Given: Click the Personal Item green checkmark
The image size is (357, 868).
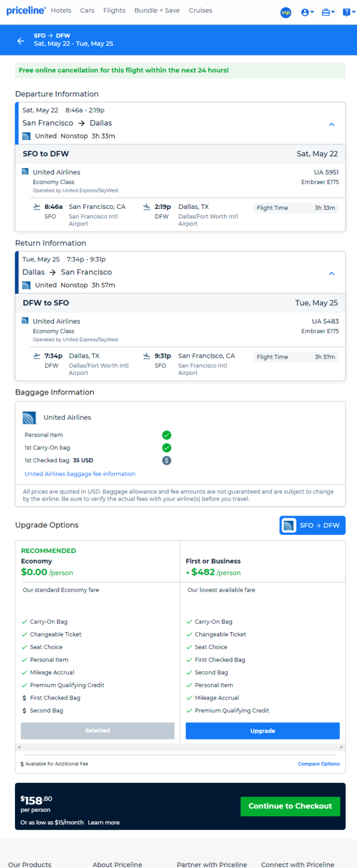Looking at the screenshot, I should point(167,435).
